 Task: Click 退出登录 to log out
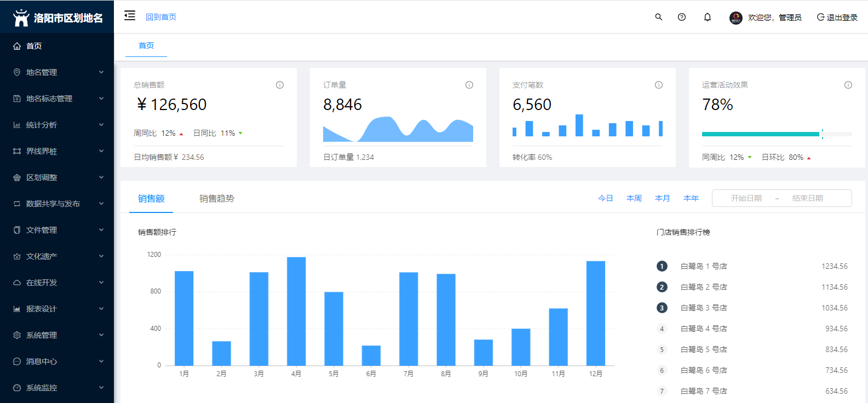pyautogui.click(x=837, y=18)
